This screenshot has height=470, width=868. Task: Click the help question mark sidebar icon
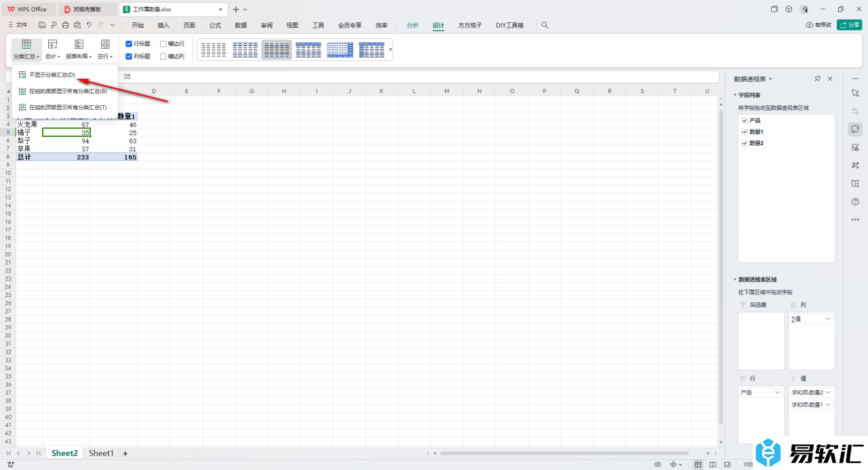(x=855, y=201)
